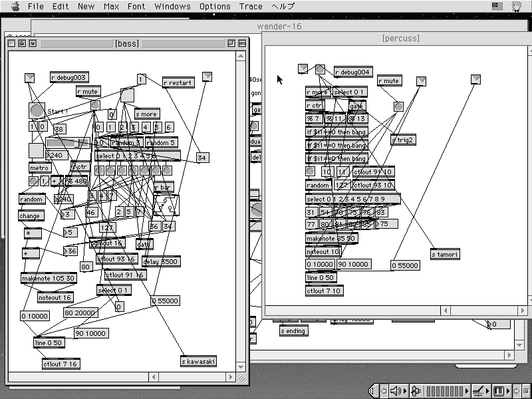The image size is (532, 399).
Task: Click the 90 10000 message box in percuss
Action: (x=354, y=264)
